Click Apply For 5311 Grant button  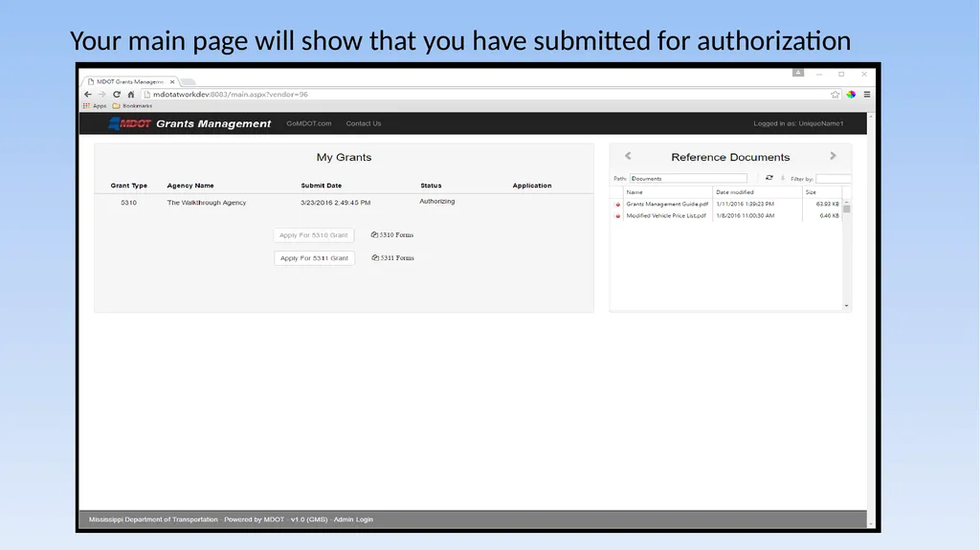pyautogui.click(x=314, y=258)
